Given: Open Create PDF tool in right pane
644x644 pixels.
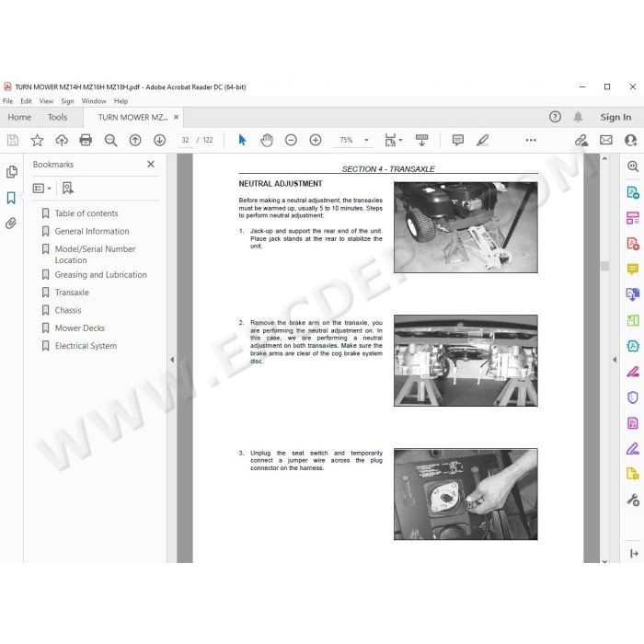Looking at the screenshot, I should coord(633,244).
